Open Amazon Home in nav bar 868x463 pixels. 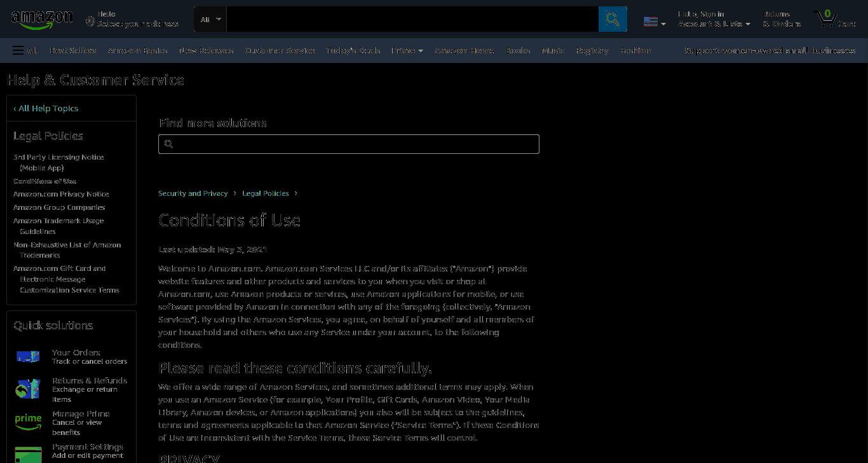[465, 50]
